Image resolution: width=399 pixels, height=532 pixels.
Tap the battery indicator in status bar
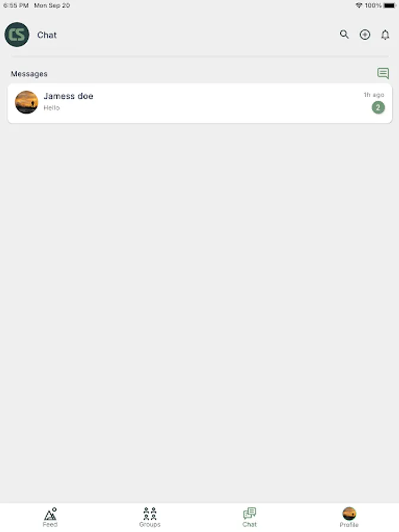[390, 5]
